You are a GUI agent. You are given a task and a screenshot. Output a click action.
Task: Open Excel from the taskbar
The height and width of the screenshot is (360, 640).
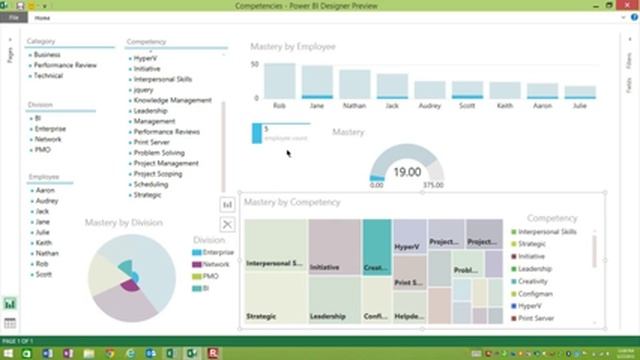point(171,353)
